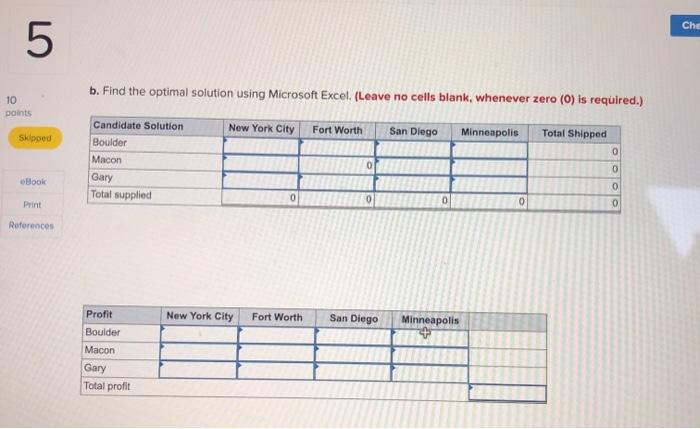Click the Boulder New York City profit cell
The height and width of the screenshot is (429, 700).
pos(199,333)
